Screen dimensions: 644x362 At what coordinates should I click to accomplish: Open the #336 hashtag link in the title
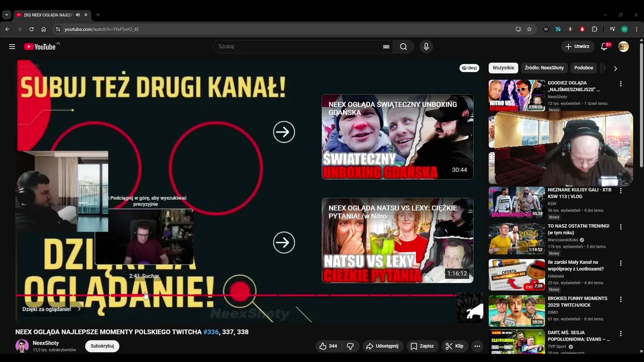click(x=211, y=332)
